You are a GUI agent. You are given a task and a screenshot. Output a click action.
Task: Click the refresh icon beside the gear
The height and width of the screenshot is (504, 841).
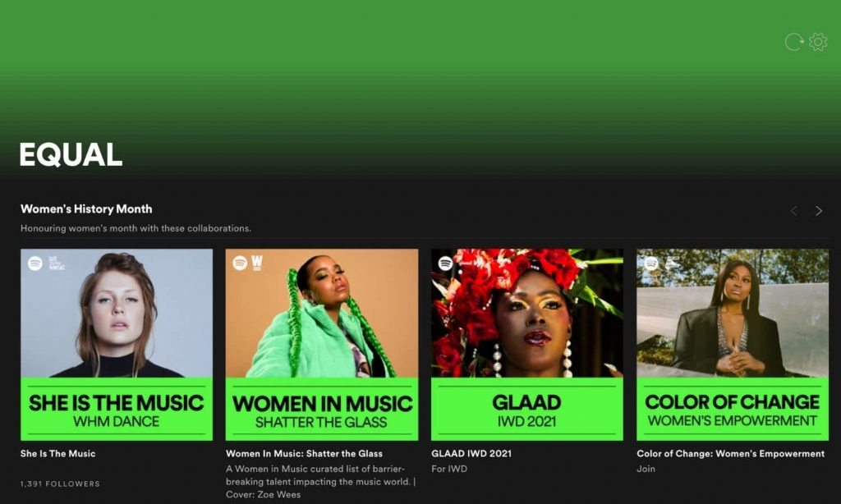click(793, 42)
